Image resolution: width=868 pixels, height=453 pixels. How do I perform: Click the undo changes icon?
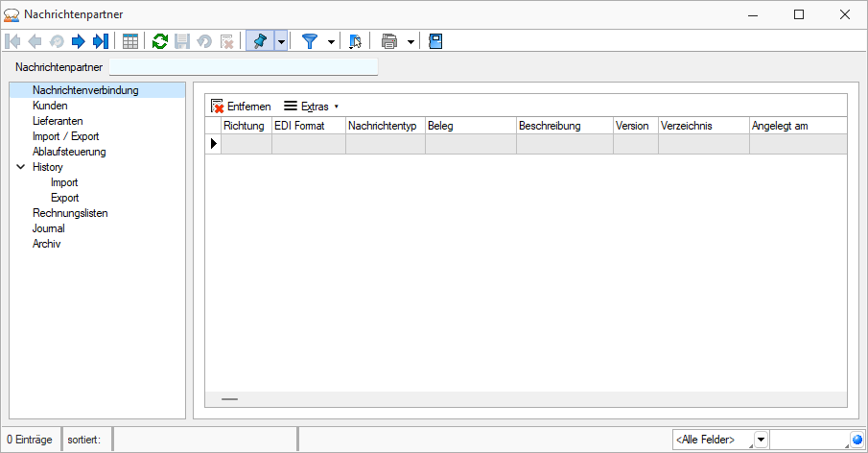point(205,41)
